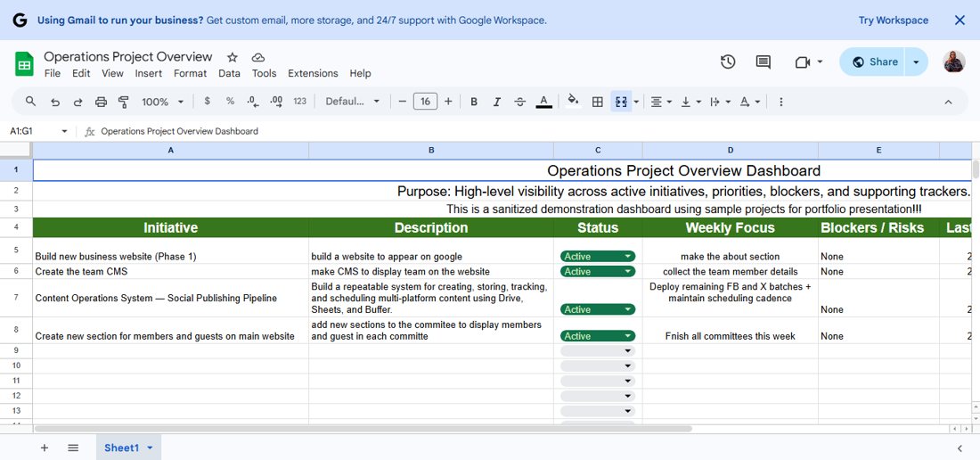The image size is (980, 460).
Task: Decrease decimal places
Action: [252, 102]
